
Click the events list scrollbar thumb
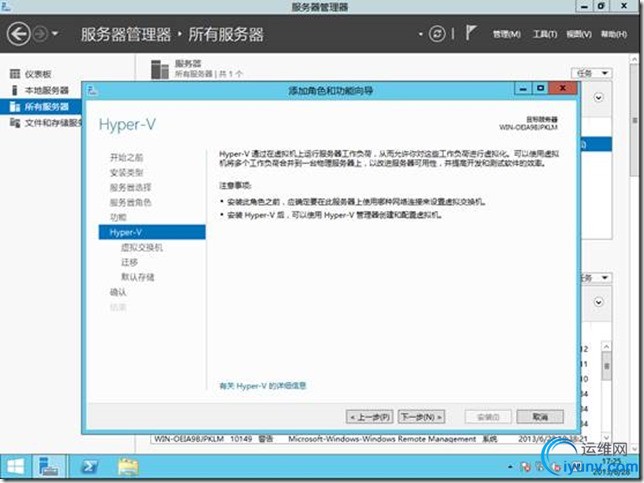(x=606, y=366)
